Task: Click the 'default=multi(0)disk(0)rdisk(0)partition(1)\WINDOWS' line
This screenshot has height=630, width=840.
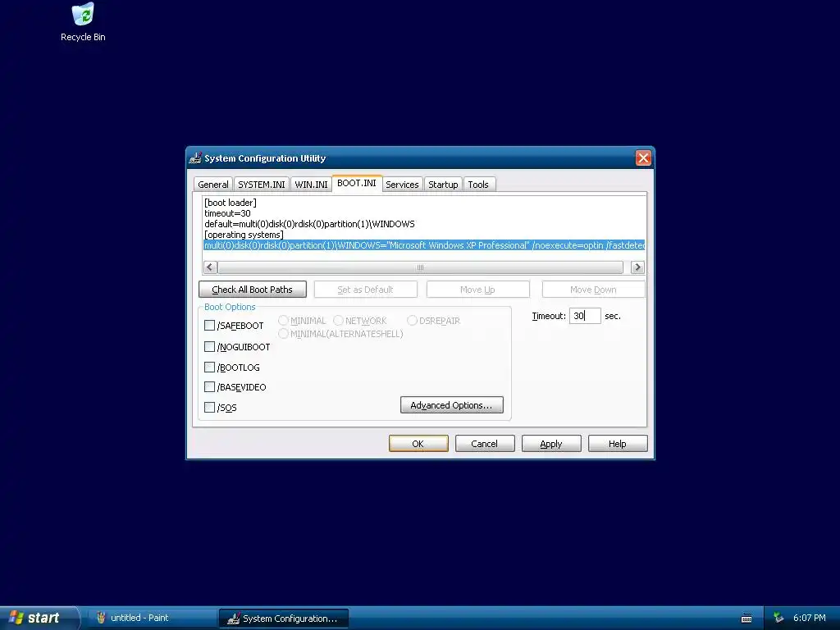Action: click(309, 224)
